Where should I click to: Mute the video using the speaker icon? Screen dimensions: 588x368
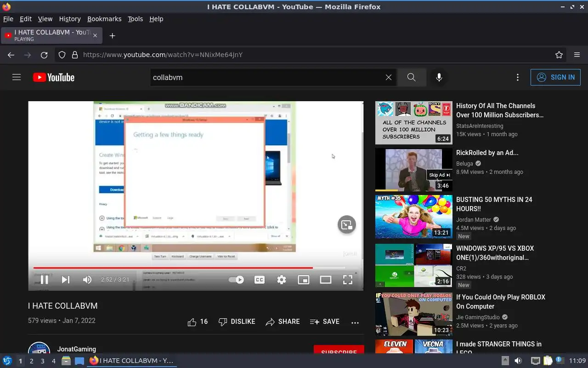[87, 279]
